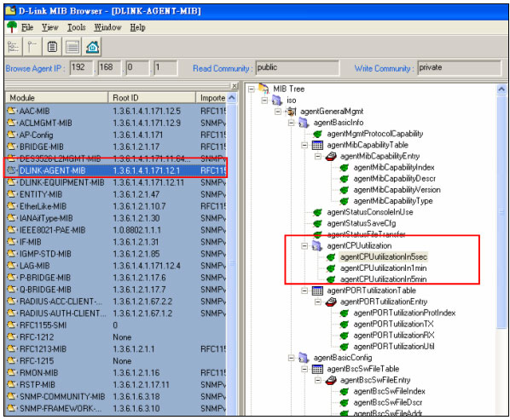Select the ENTITY-MIB module icon

pyautogui.click(x=12, y=194)
